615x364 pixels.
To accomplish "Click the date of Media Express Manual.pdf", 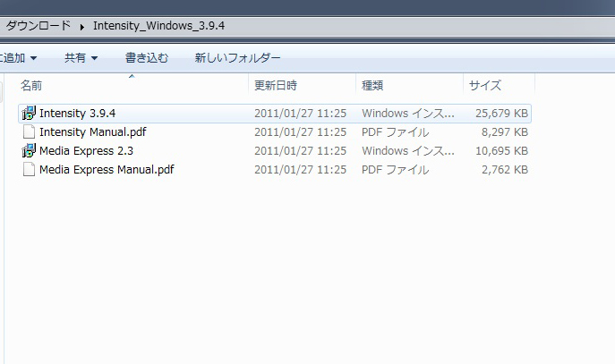I will (x=301, y=170).
